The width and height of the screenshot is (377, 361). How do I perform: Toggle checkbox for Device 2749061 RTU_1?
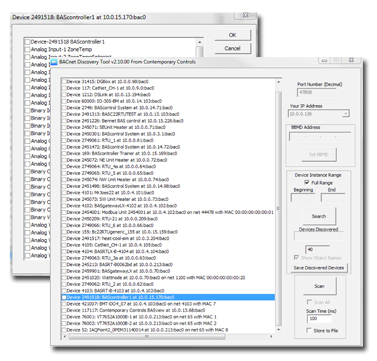pyautogui.click(x=64, y=140)
